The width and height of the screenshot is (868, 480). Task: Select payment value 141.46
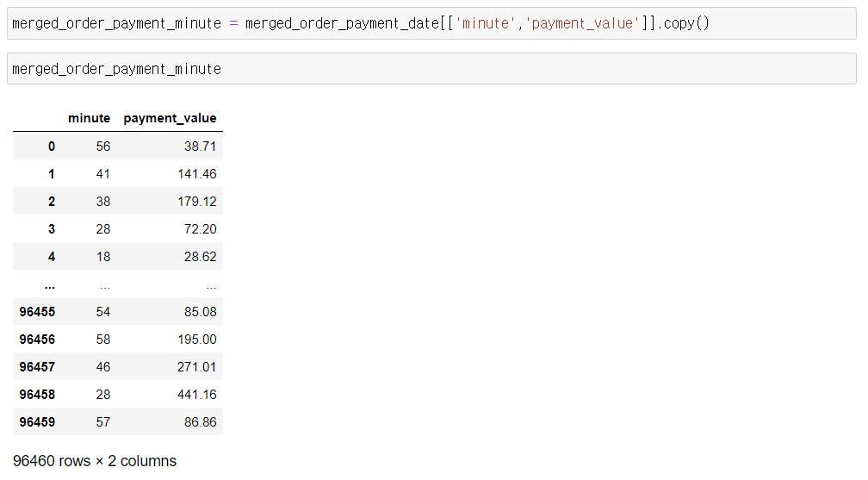point(197,174)
